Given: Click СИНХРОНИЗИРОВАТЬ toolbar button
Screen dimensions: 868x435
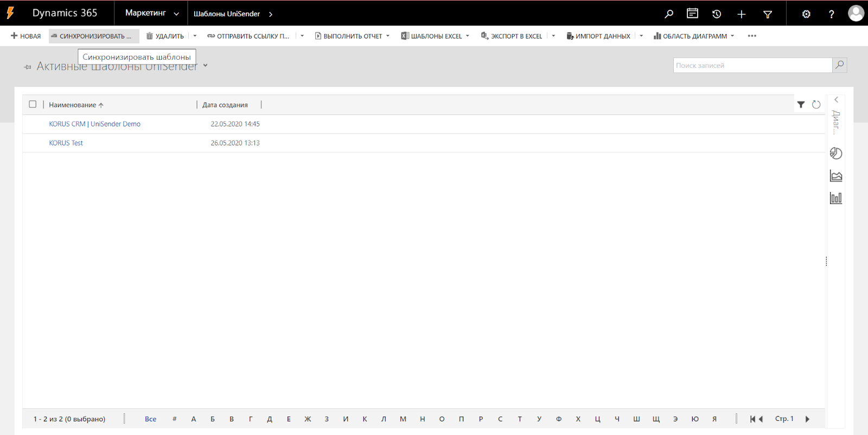Looking at the screenshot, I should (x=93, y=36).
